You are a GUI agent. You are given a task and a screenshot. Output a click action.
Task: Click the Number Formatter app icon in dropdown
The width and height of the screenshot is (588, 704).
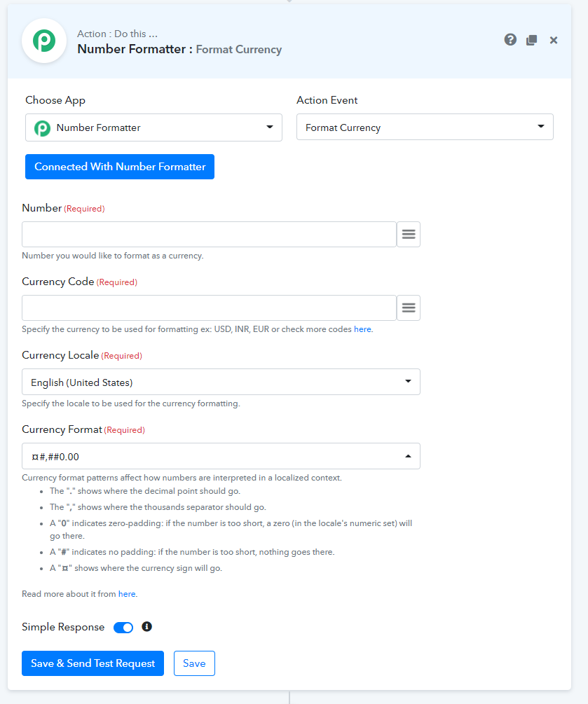[x=42, y=128]
